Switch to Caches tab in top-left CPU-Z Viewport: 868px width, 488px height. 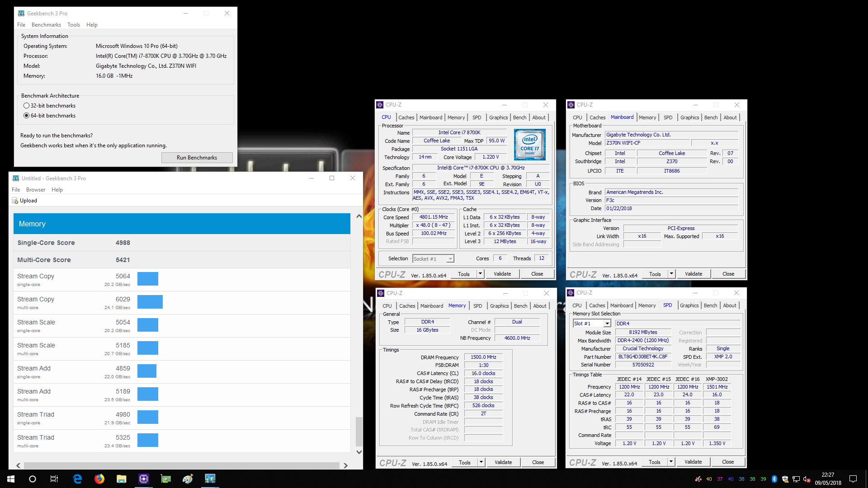tap(406, 117)
